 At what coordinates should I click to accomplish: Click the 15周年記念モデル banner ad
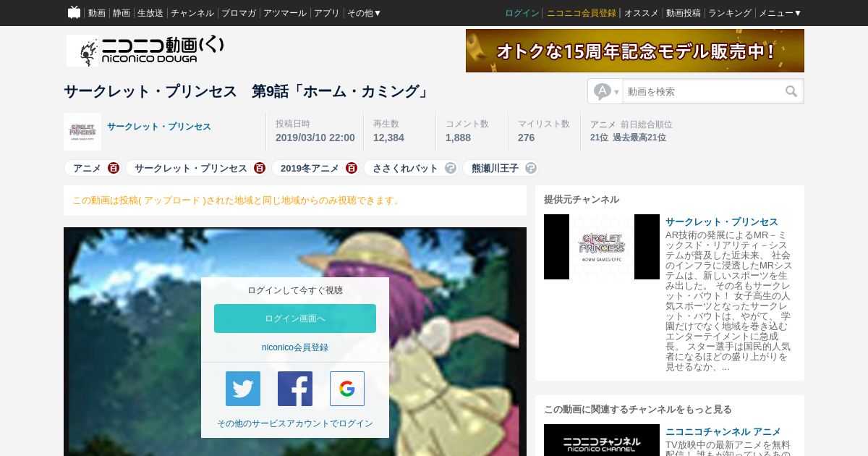tap(635, 51)
